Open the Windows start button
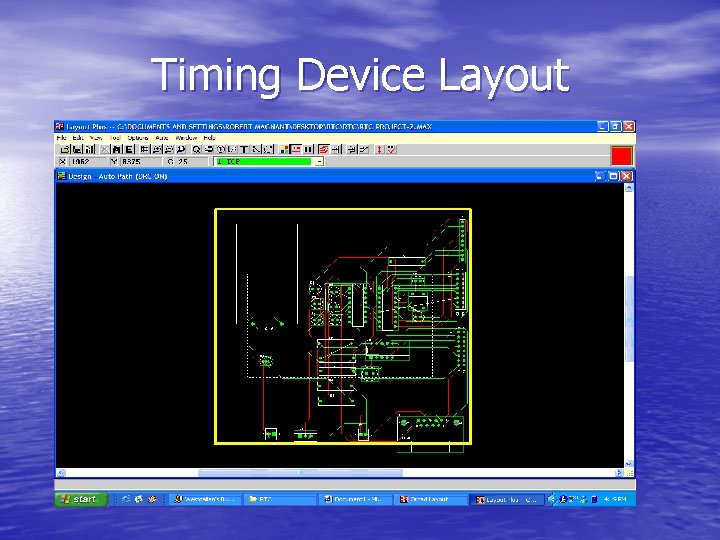The image size is (720, 540). pyautogui.click(x=81, y=499)
